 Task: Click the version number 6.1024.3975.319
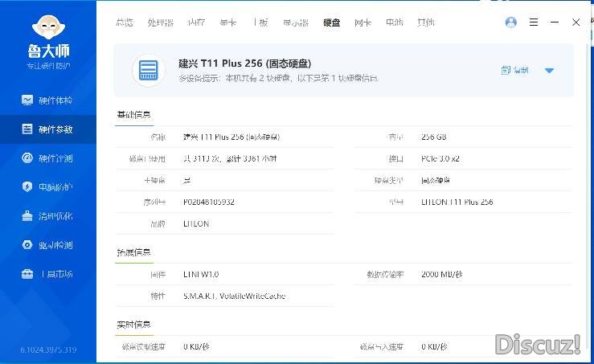(48, 350)
